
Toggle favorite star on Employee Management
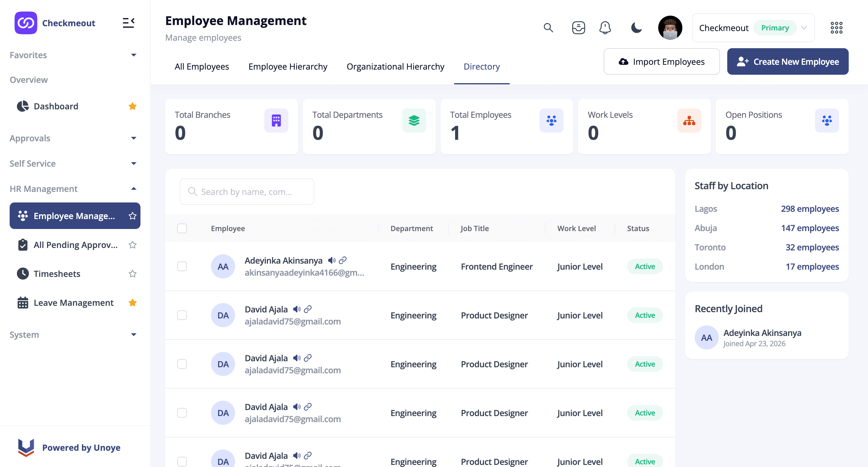[132, 216]
